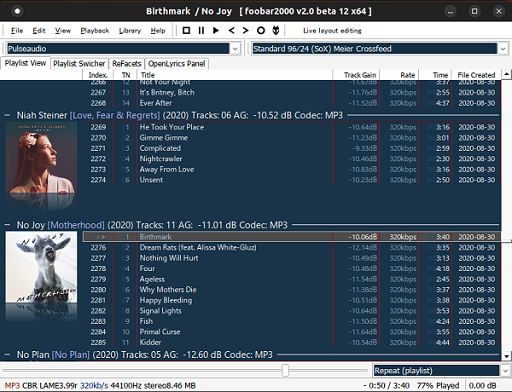Go to previous track button
Screen dimensions: 512x392
[231, 31]
